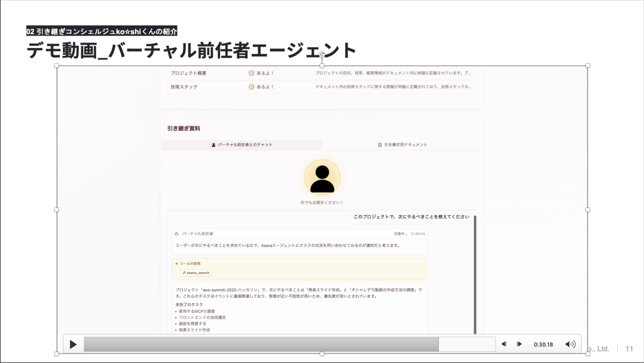The image size is (644, 363).
Task: Mute the video with the speaker icon
Action: (570, 344)
